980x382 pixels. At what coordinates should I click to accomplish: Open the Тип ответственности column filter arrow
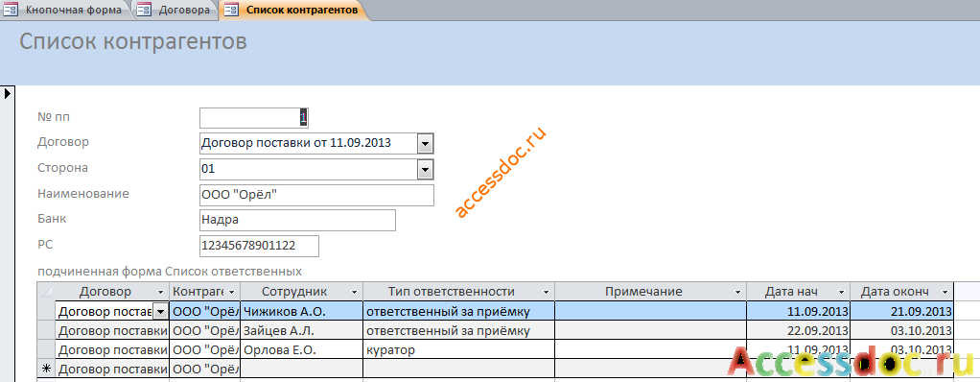tap(547, 293)
